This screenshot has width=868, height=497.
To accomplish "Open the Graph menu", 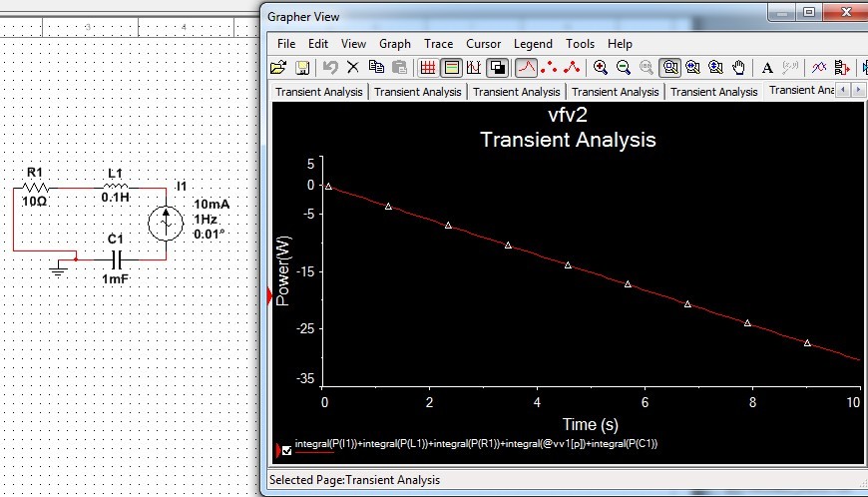I will click(x=395, y=44).
